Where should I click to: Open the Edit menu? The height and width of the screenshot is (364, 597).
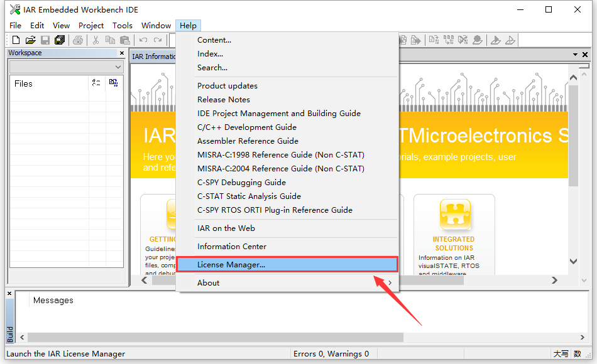(37, 26)
